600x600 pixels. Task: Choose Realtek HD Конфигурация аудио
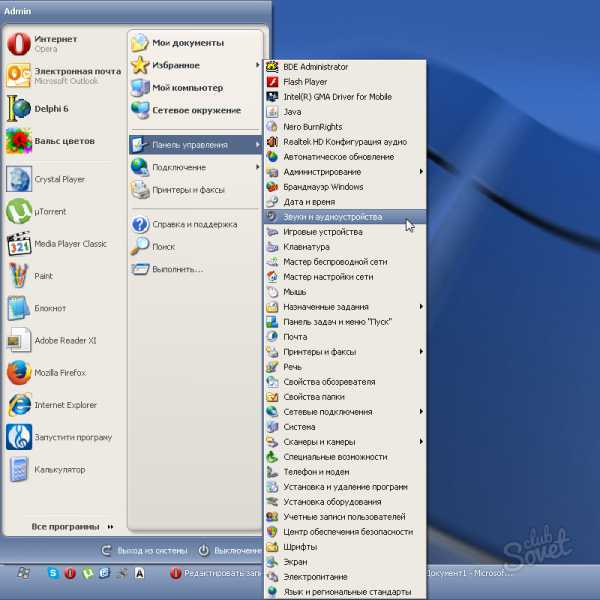click(x=345, y=142)
